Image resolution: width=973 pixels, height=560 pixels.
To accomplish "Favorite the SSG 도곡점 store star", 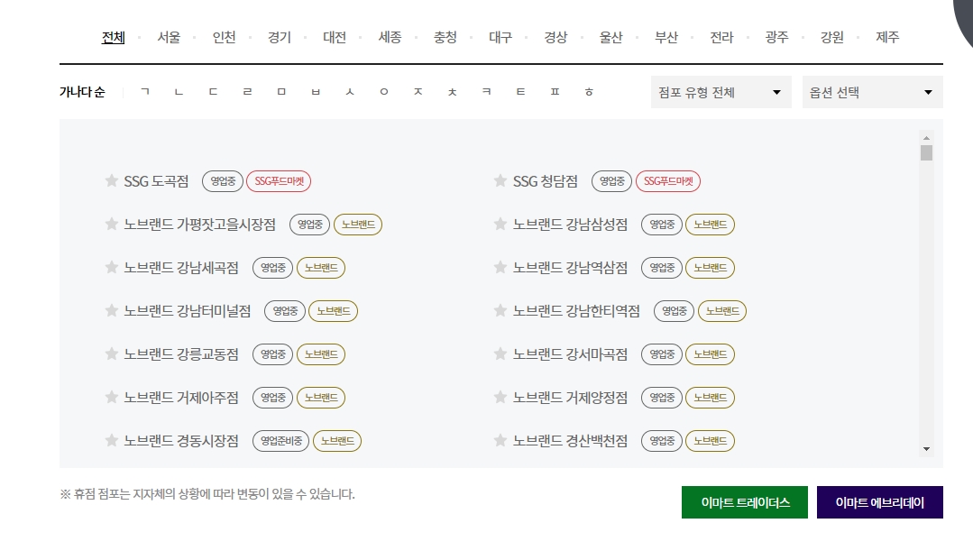I will click(x=110, y=180).
